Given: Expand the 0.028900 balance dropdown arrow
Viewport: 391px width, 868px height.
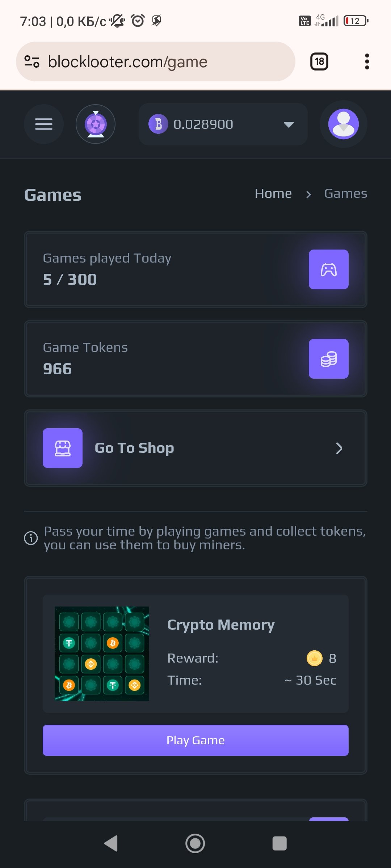Looking at the screenshot, I should pos(289,124).
